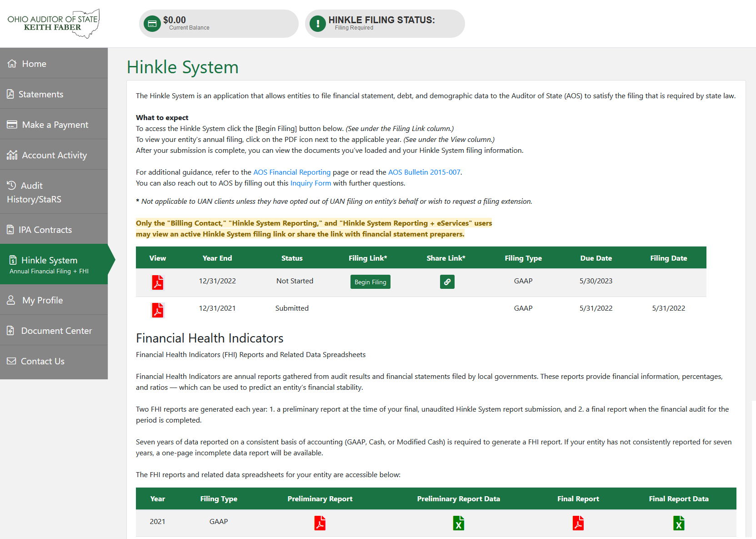This screenshot has height=539, width=756.
Task: Download 2021 Final Report Data spreadsheet
Action: pyautogui.click(x=678, y=523)
